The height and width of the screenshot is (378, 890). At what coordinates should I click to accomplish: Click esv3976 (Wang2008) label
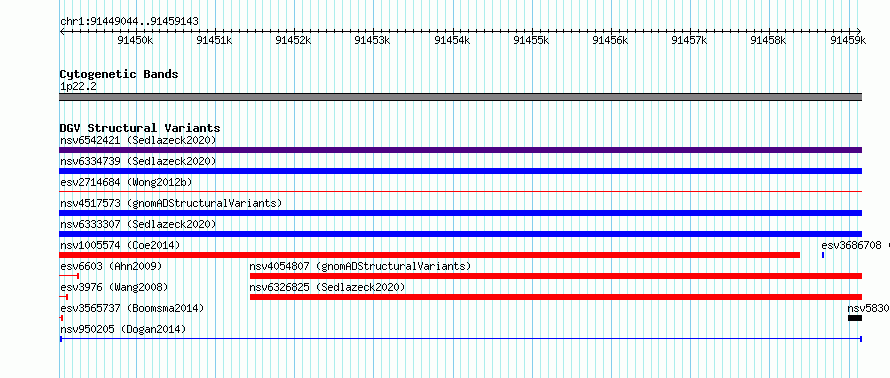[x=114, y=287]
